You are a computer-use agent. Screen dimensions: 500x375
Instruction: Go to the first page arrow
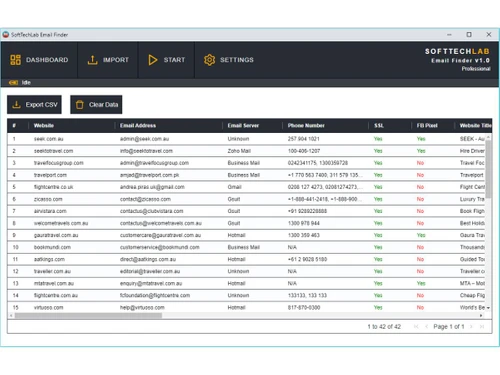pos(416,327)
